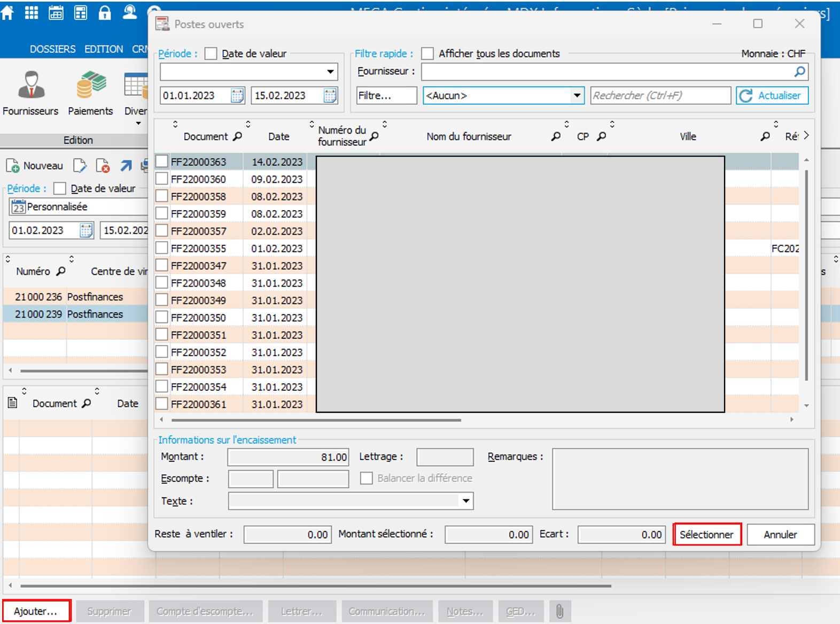Click the Sélectionner button

(x=707, y=534)
